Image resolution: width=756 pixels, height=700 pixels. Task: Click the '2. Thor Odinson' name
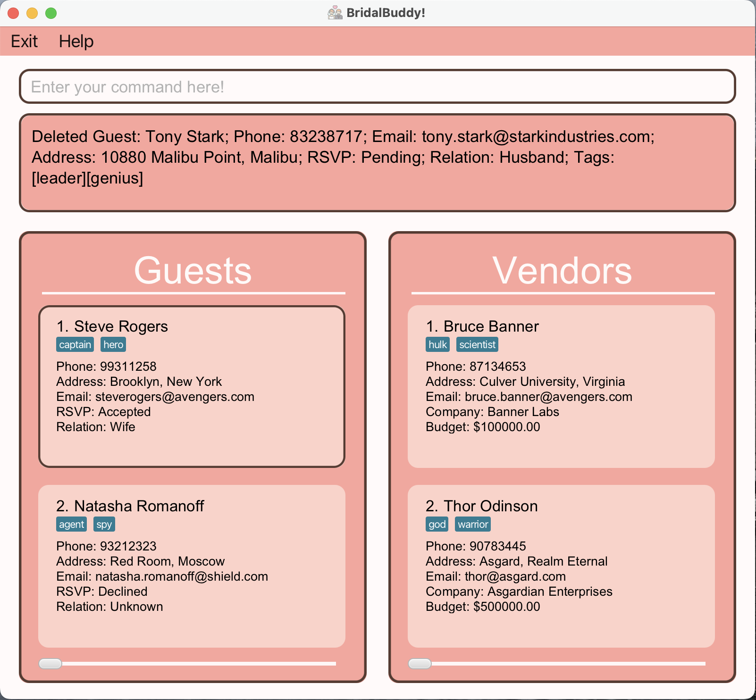(x=482, y=506)
